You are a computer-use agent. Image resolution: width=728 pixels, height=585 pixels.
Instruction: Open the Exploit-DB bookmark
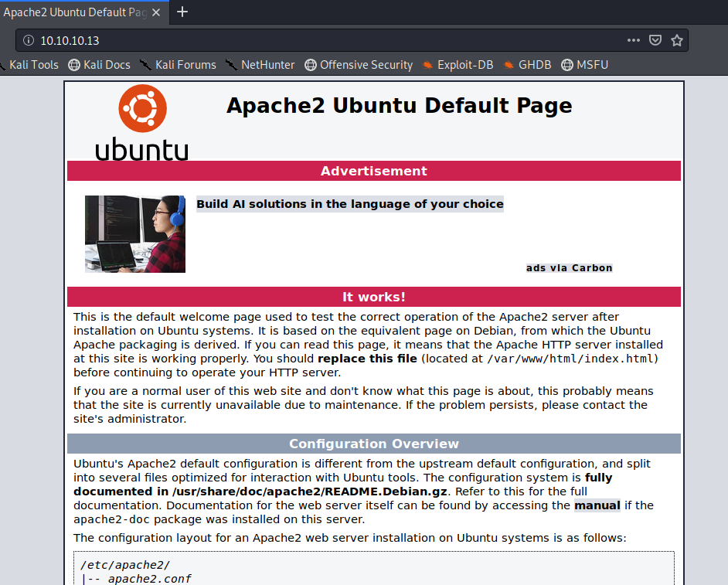(458, 65)
